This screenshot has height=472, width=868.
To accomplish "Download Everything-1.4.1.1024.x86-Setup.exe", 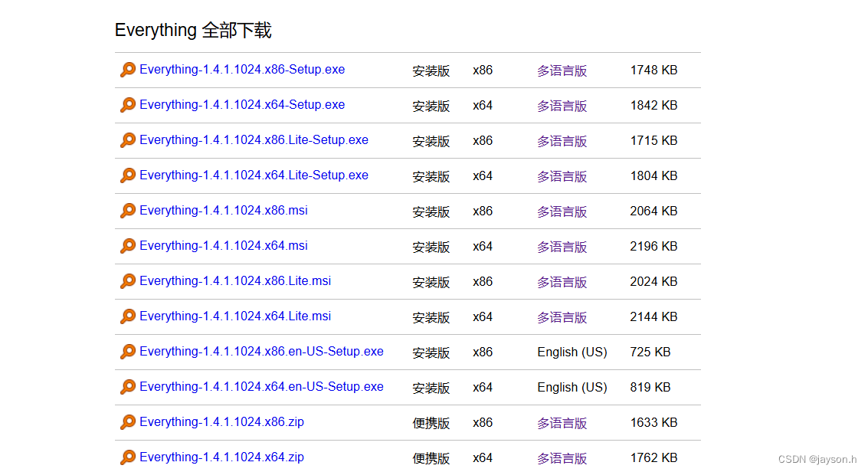I will 242,70.
